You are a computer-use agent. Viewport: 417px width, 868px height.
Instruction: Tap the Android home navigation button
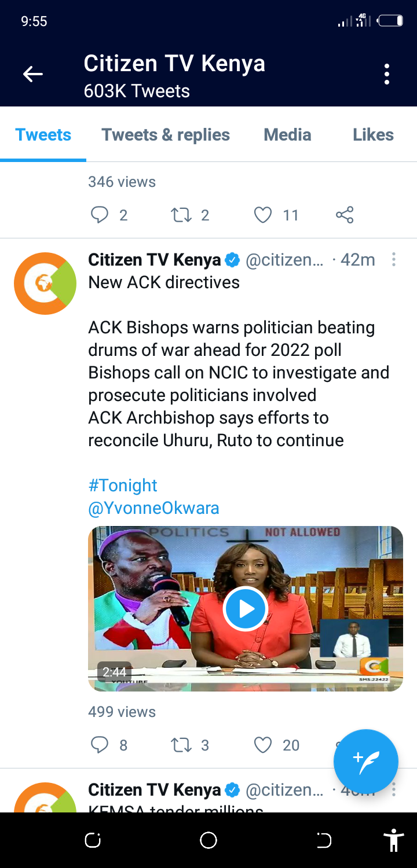click(209, 840)
